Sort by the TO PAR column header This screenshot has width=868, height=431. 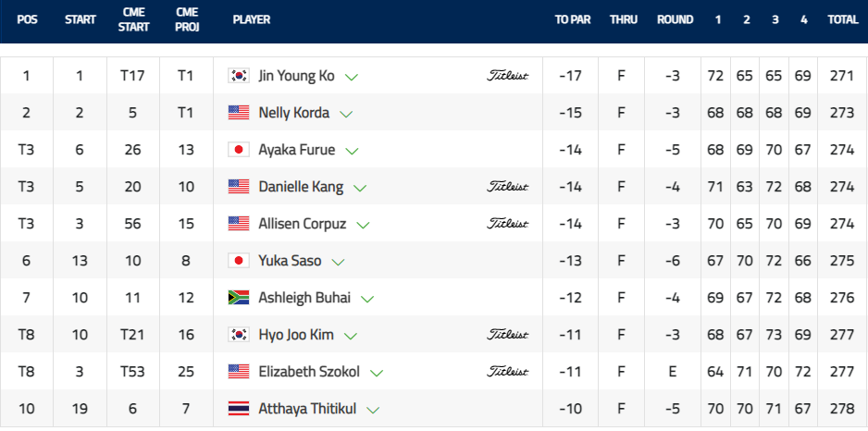click(573, 20)
